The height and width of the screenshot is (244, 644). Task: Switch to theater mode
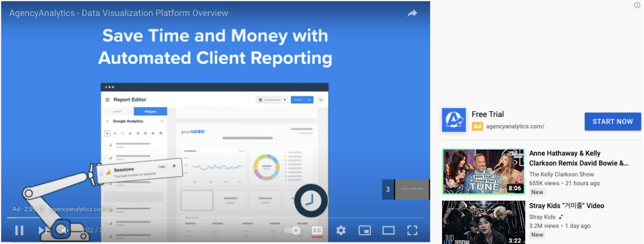[x=388, y=230]
